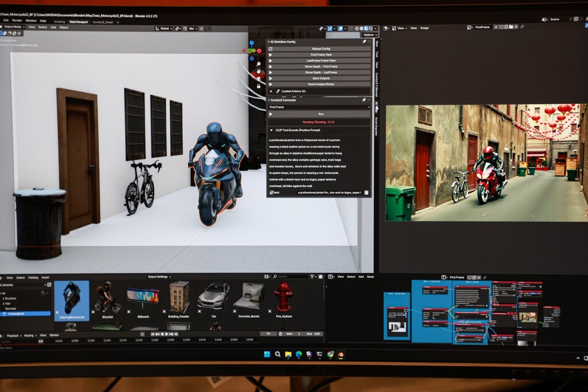588x392 pixels.
Task: Open the image editor Image menu
Action: [424, 28]
